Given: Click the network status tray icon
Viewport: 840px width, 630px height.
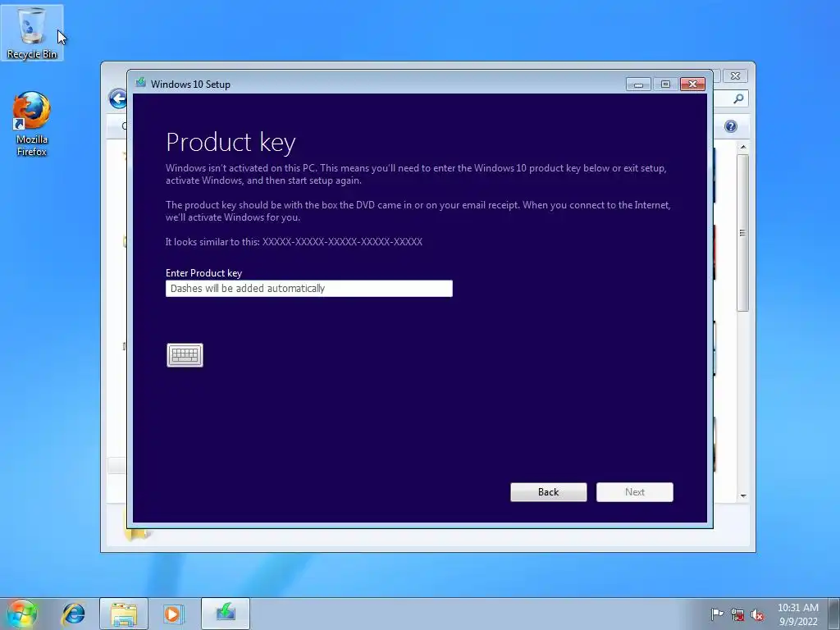Looking at the screenshot, I should point(737,614).
